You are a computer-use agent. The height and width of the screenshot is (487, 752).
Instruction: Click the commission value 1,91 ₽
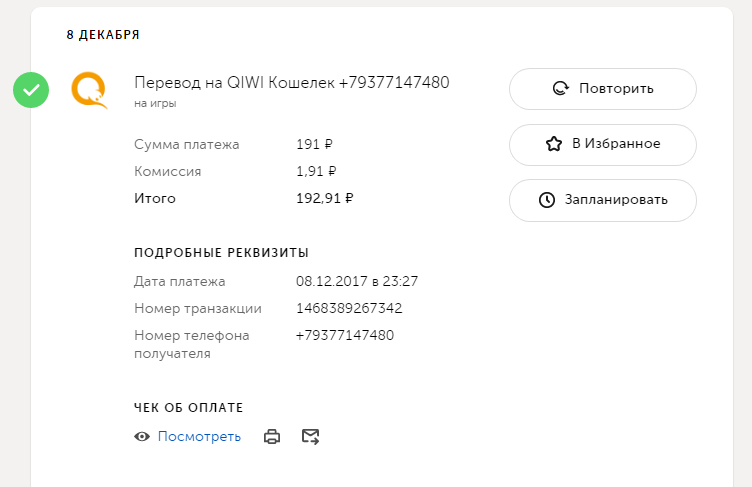316,171
